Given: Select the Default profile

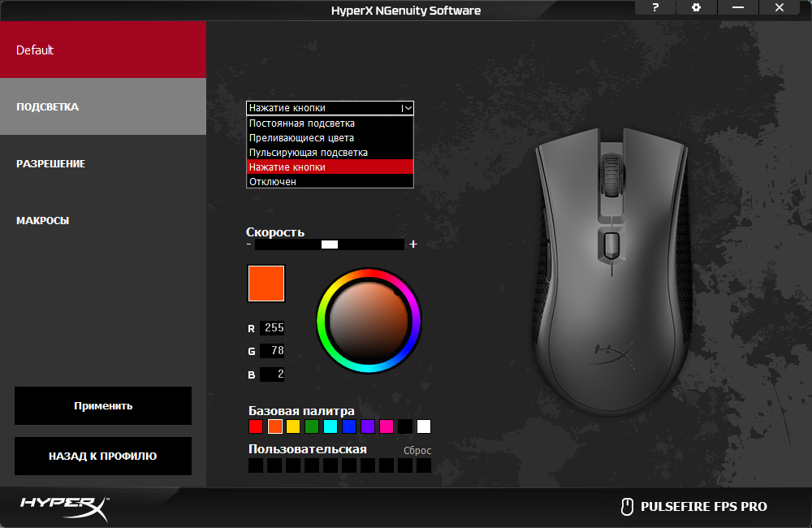Looking at the screenshot, I should point(103,50).
